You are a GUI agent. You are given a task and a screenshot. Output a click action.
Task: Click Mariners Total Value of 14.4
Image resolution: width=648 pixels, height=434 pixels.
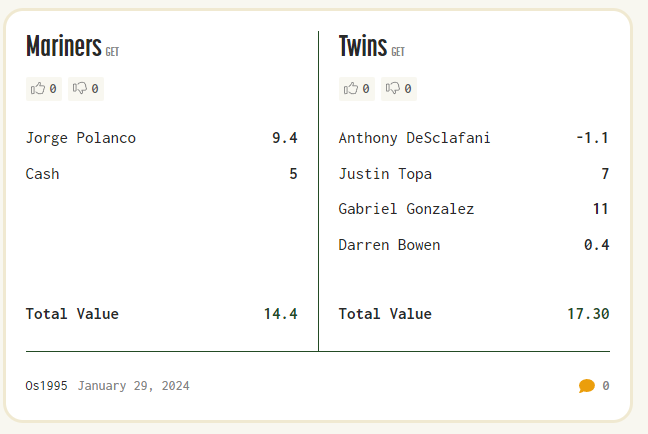coord(280,314)
